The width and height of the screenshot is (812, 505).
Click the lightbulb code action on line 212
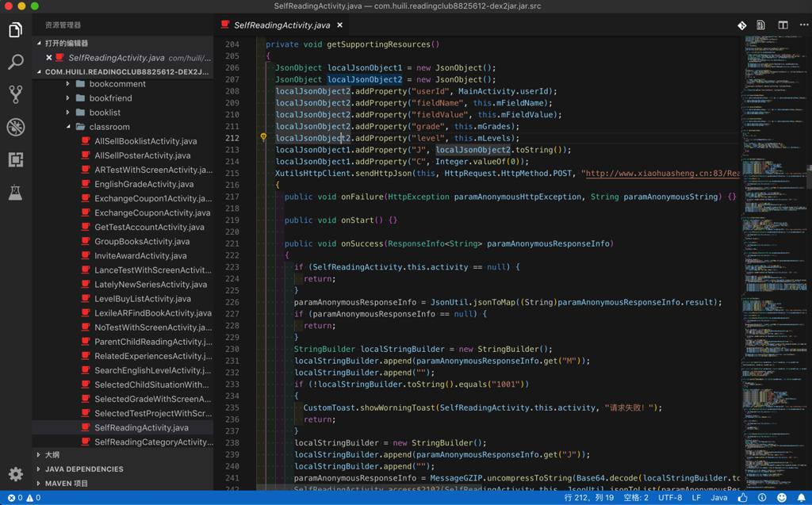click(263, 137)
